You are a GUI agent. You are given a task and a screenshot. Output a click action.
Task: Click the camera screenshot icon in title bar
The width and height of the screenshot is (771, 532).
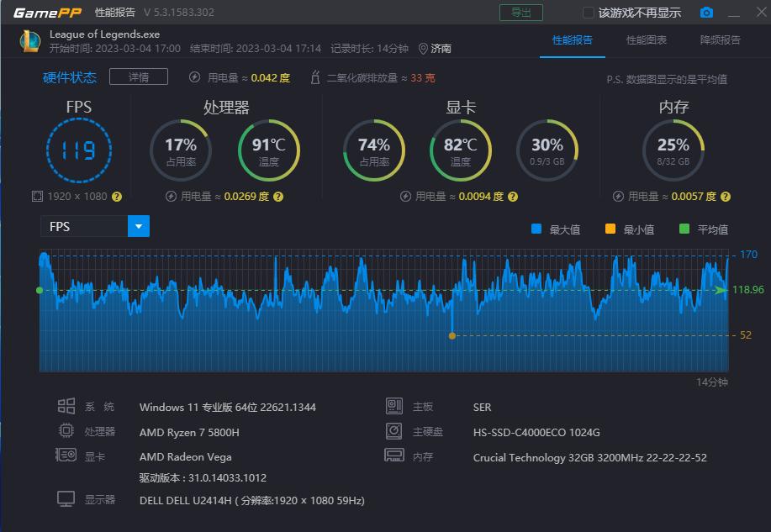[705, 12]
